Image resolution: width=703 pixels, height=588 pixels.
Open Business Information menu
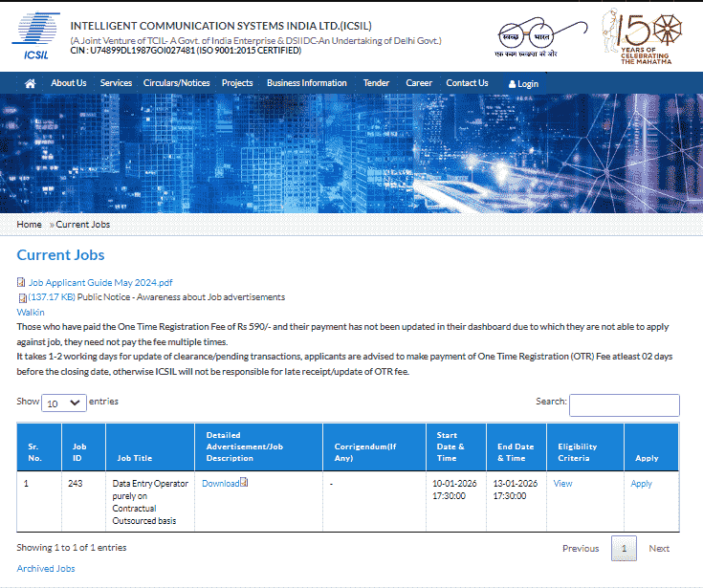pyautogui.click(x=307, y=83)
